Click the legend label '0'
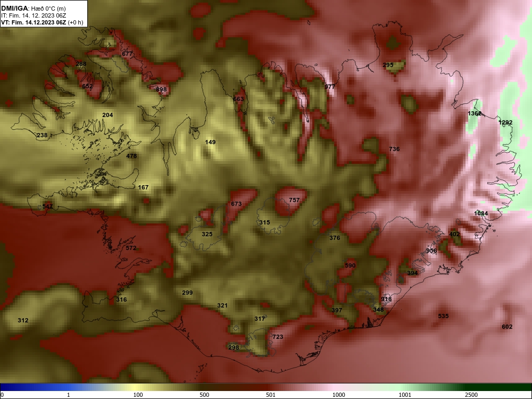This screenshot has width=532, height=399. [x=2, y=395]
